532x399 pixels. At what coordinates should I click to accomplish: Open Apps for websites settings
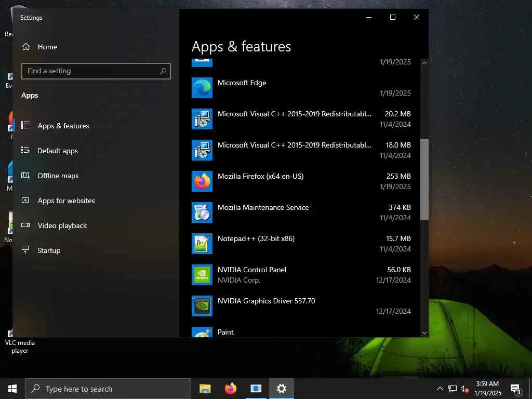point(66,201)
